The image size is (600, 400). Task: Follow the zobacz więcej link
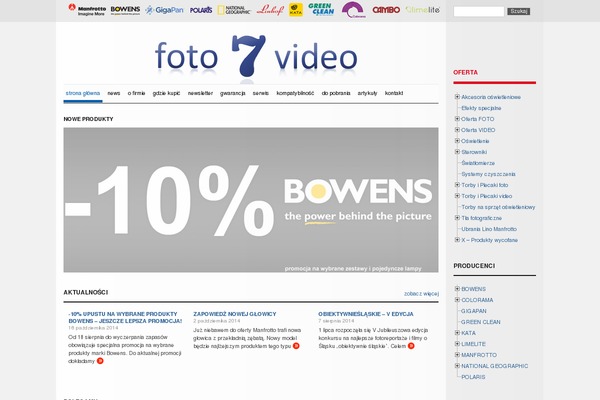421,294
